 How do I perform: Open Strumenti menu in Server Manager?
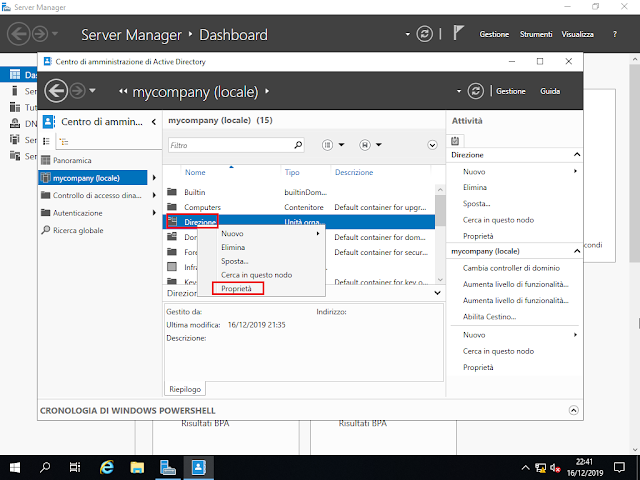click(536, 34)
